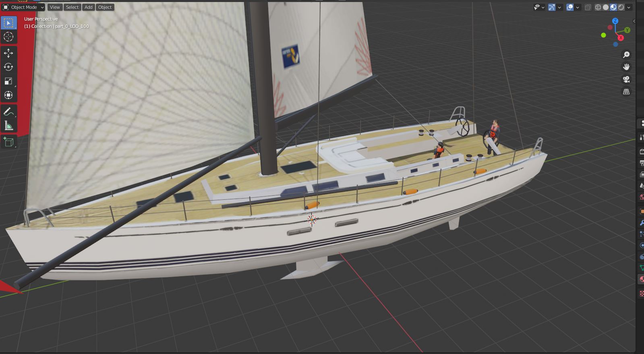Open the View menu
Image resolution: width=644 pixels, height=354 pixels.
pos(55,7)
